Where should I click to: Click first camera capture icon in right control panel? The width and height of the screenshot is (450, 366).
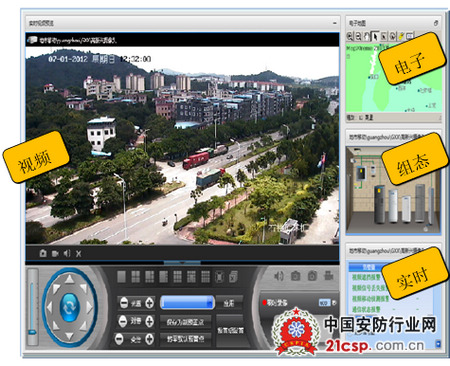(295, 276)
